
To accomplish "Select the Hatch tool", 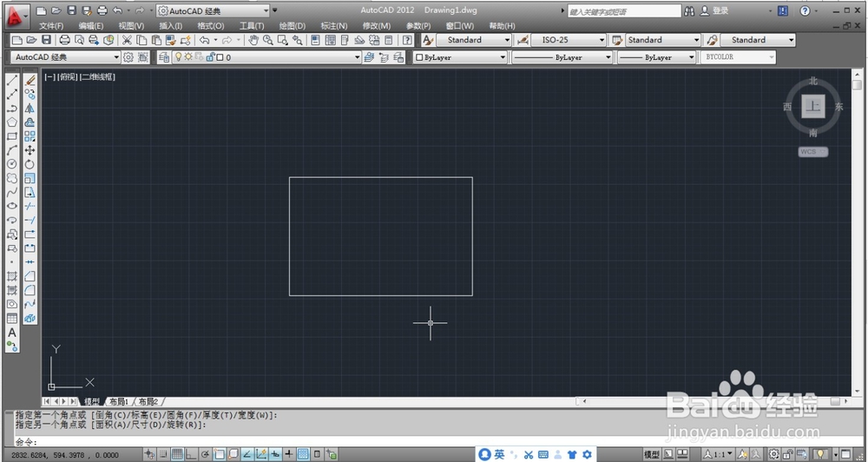I will point(11,276).
